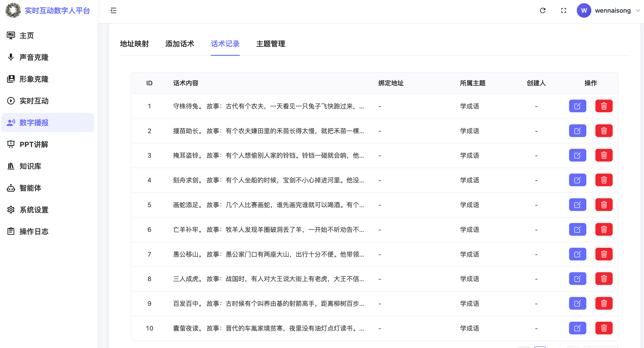Toggle fullscreen mode icon
Image resolution: width=644 pixels, height=348 pixels.
click(564, 10)
